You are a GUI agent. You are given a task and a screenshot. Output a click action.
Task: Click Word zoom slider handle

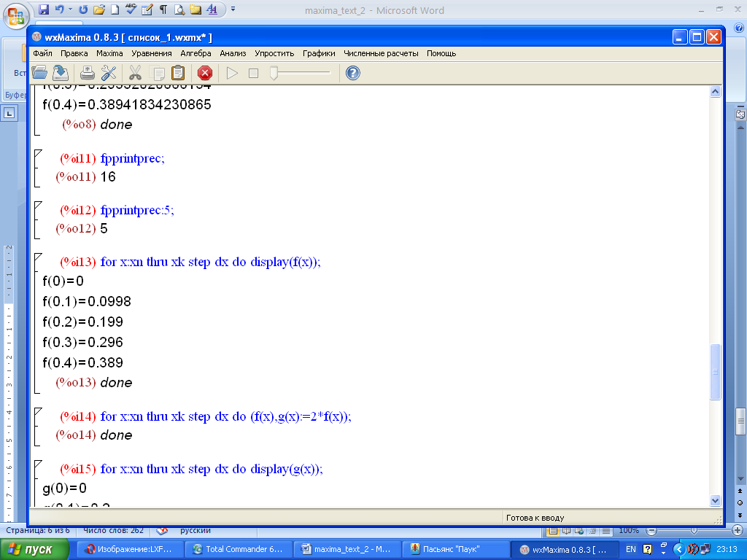click(694, 531)
